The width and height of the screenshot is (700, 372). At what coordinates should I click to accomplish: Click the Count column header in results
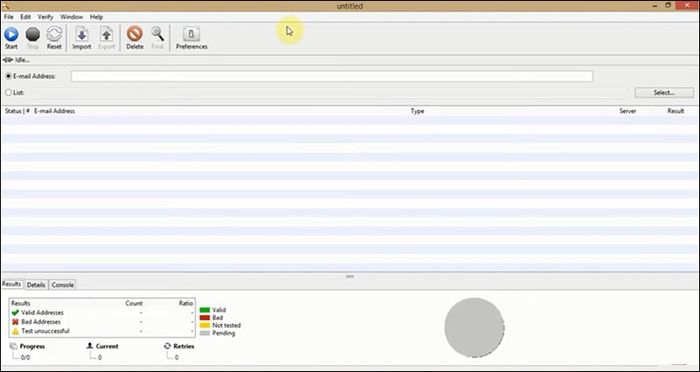[x=134, y=303]
